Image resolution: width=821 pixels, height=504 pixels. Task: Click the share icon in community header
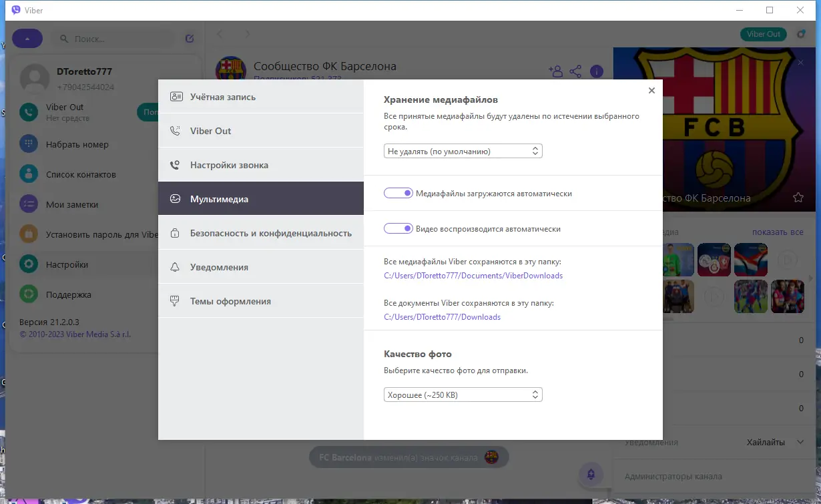point(576,71)
